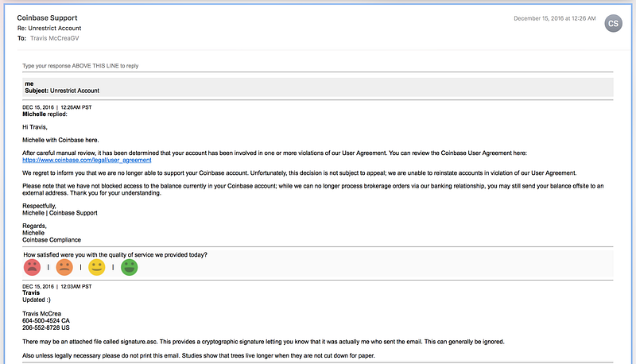Click the 'How satisfied were you' survey question
This screenshot has height=364, width=636.
coord(115,255)
